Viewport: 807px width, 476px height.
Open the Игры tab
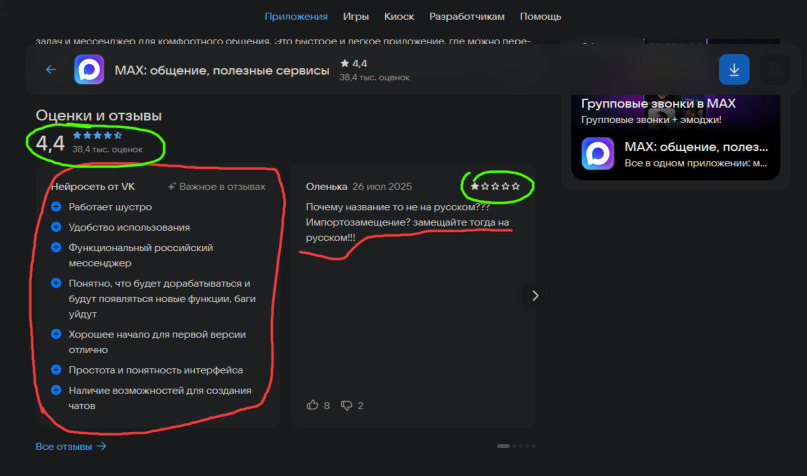point(356,16)
